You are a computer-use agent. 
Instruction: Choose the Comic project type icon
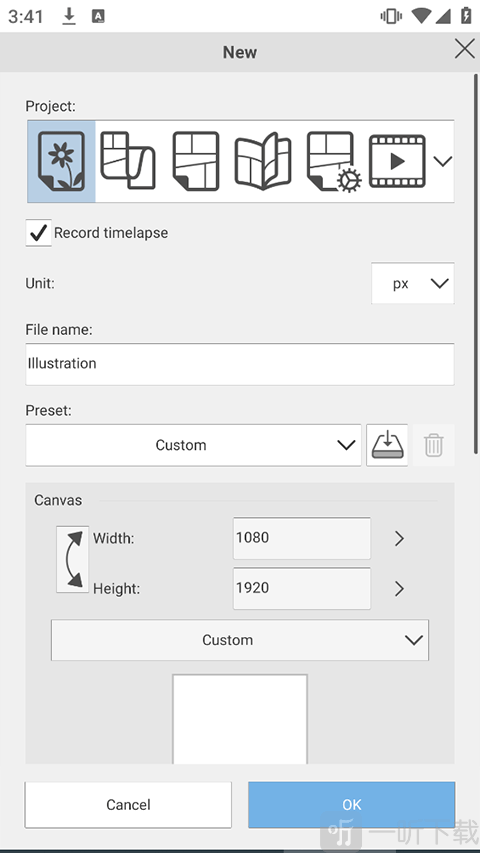[x=128, y=161]
